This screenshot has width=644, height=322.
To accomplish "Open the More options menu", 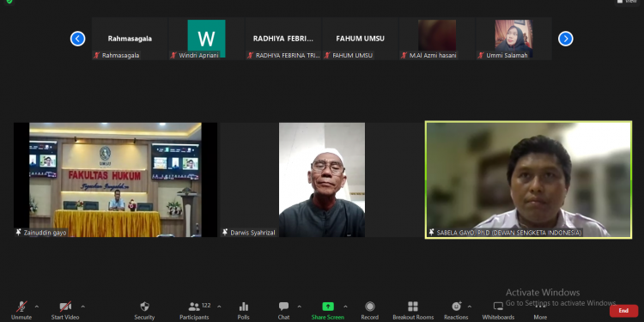I will point(540,311).
